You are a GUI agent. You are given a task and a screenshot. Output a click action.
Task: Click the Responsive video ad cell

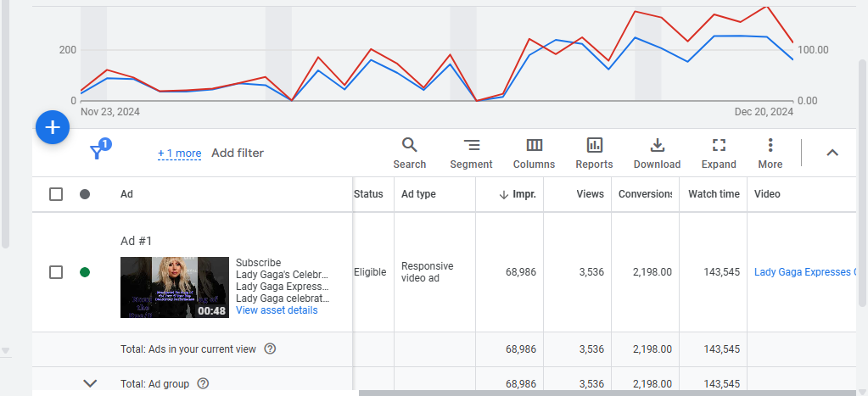click(x=428, y=272)
